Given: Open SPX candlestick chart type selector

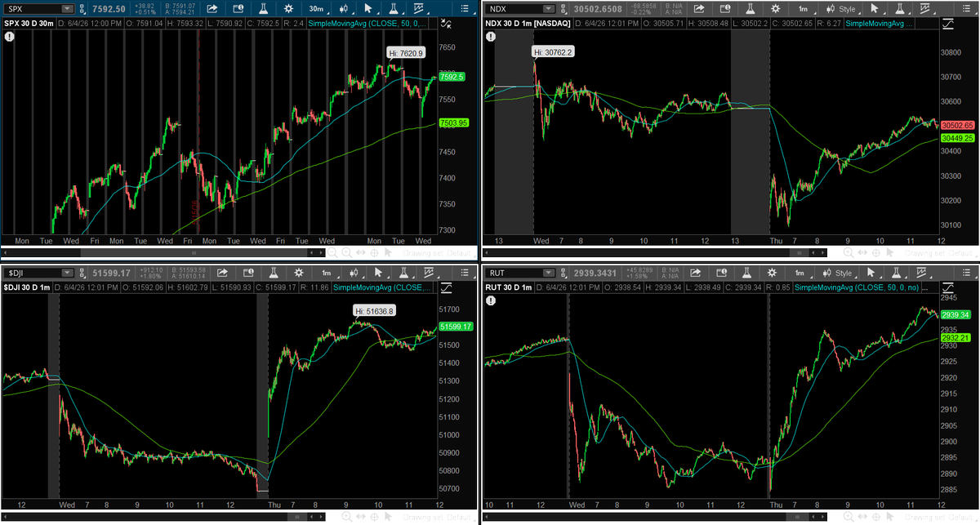Looking at the screenshot, I should 345,9.
